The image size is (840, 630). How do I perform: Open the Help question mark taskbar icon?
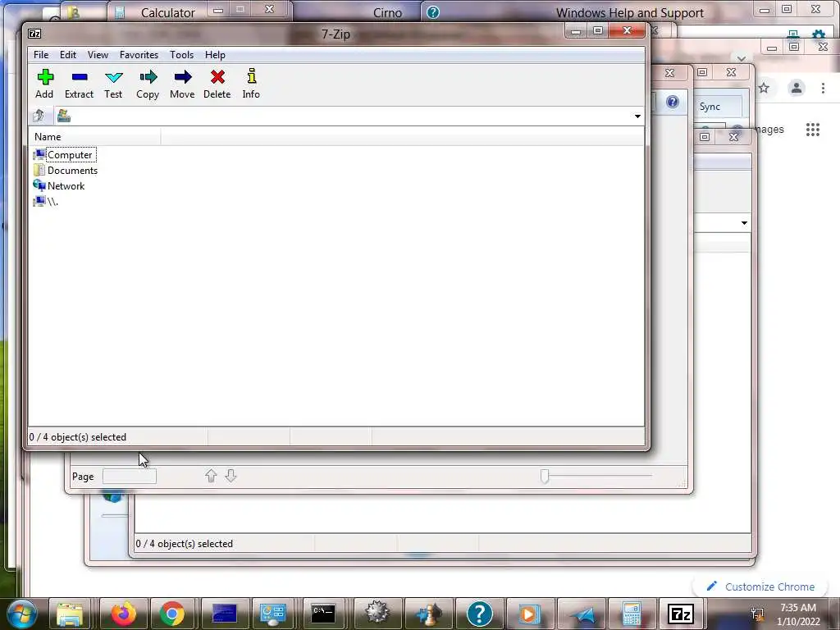tap(479, 614)
